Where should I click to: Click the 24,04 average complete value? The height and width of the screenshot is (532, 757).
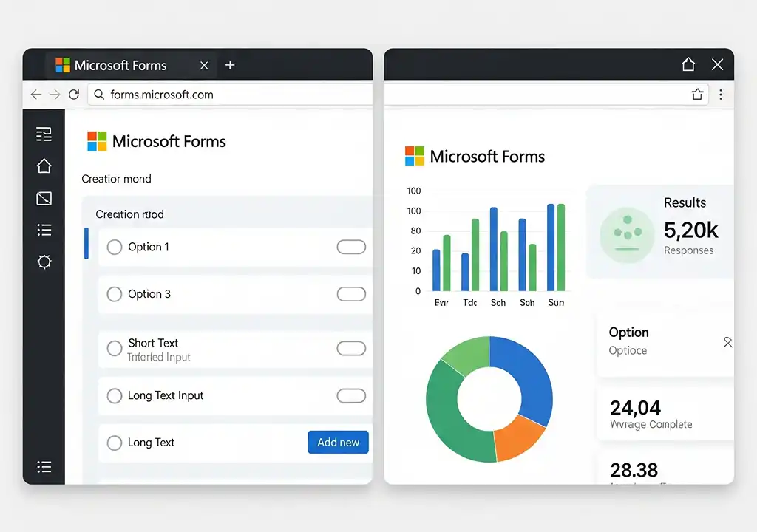click(x=635, y=408)
